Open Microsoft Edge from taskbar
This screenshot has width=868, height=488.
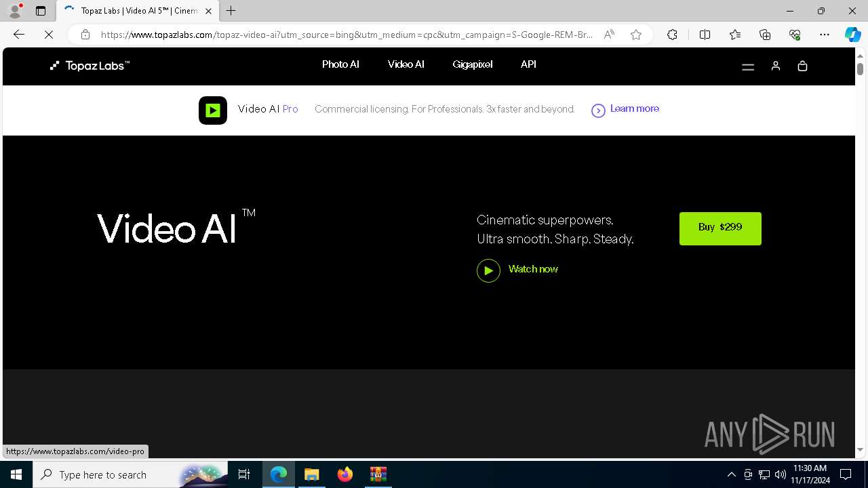click(279, 474)
